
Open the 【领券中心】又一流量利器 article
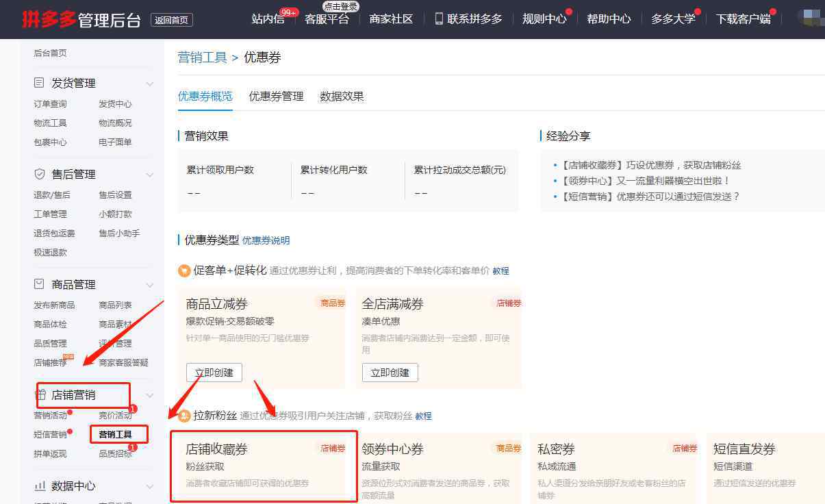point(646,181)
